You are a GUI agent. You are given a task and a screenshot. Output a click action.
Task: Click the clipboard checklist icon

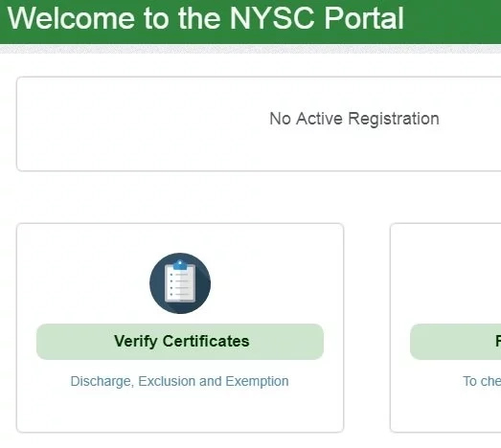(x=180, y=283)
